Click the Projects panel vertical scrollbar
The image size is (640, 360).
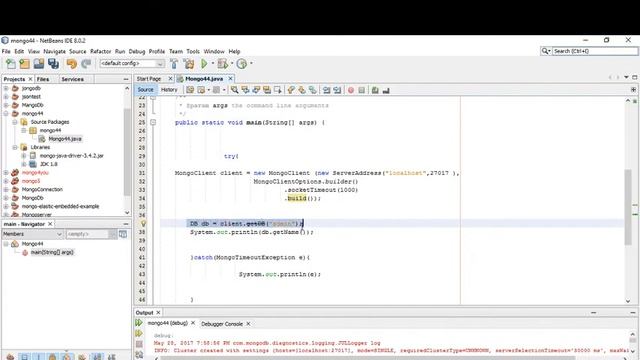point(127,151)
